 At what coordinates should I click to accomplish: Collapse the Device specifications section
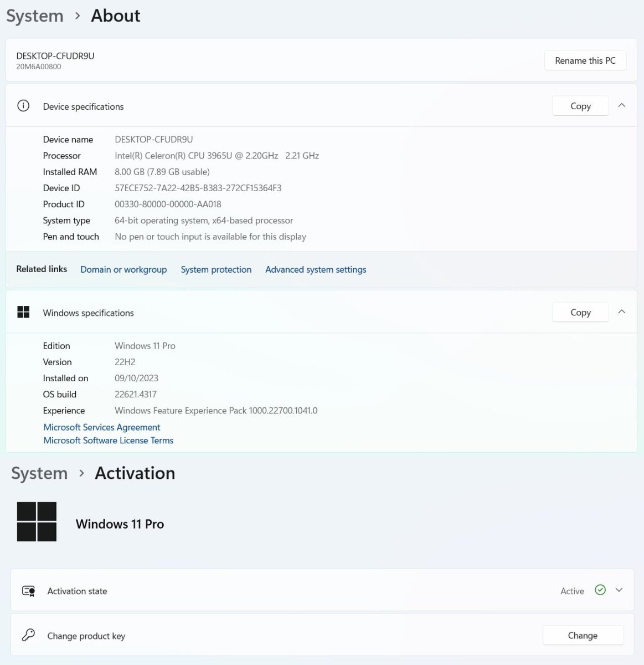pyautogui.click(x=622, y=105)
